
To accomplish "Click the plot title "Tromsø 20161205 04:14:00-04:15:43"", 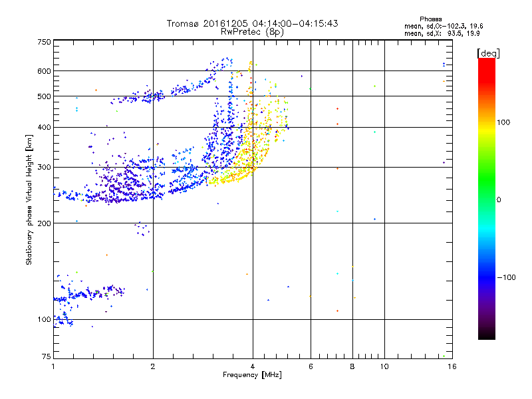I will click(x=252, y=23).
